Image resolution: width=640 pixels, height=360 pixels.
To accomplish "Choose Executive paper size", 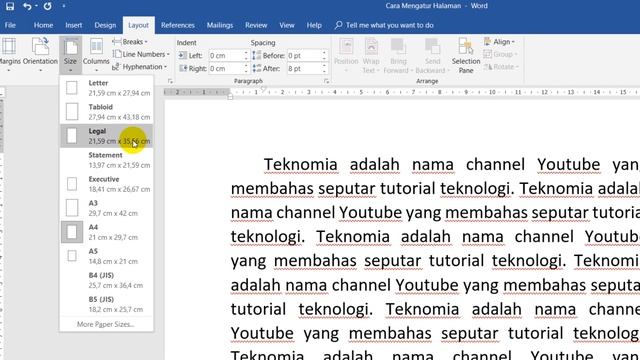I will [107, 184].
